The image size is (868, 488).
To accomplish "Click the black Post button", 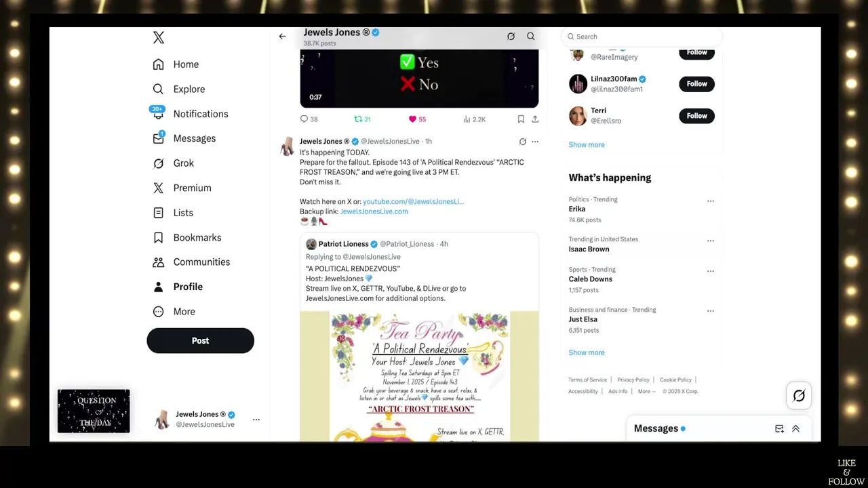I will (200, 341).
